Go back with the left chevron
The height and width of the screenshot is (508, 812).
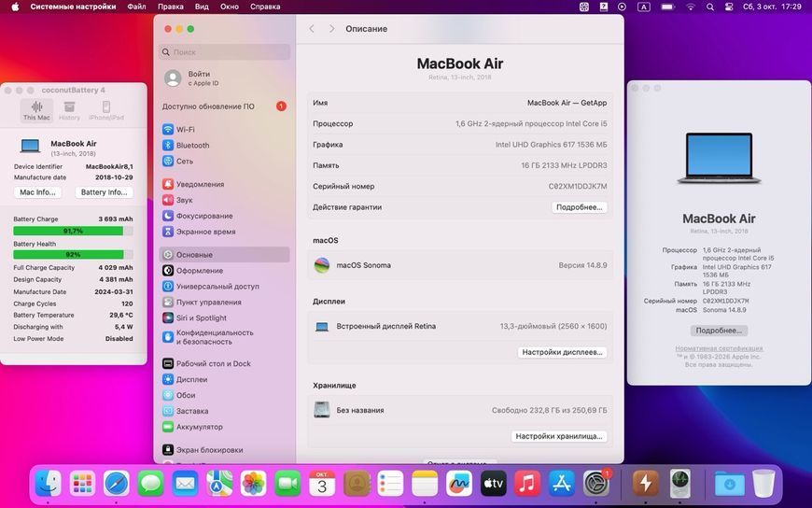coord(312,29)
